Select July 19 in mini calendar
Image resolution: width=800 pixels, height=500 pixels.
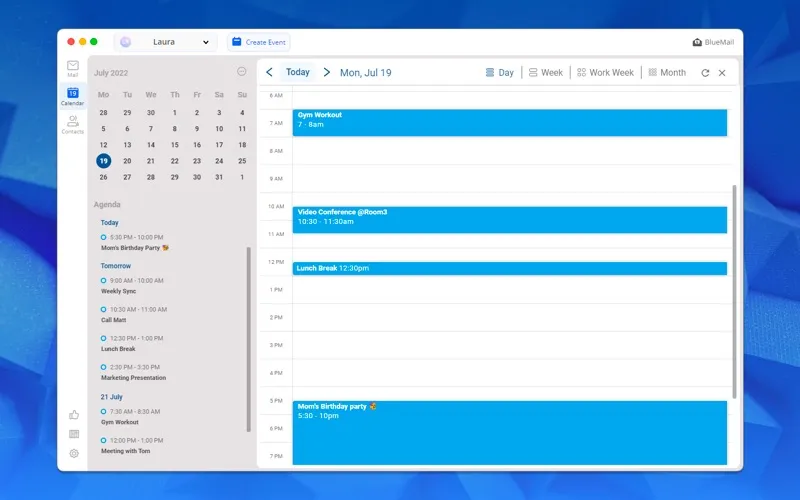coord(104,161)
